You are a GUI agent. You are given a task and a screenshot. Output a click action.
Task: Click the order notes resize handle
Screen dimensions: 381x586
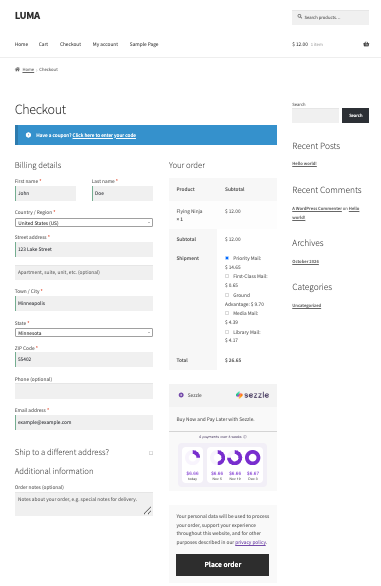(148, 511)
